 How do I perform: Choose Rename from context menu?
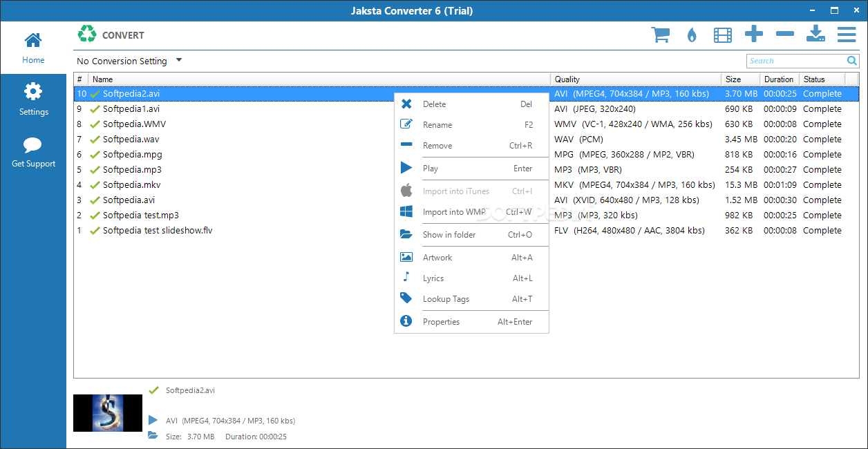pyautogui.click(x=471, y=125)
